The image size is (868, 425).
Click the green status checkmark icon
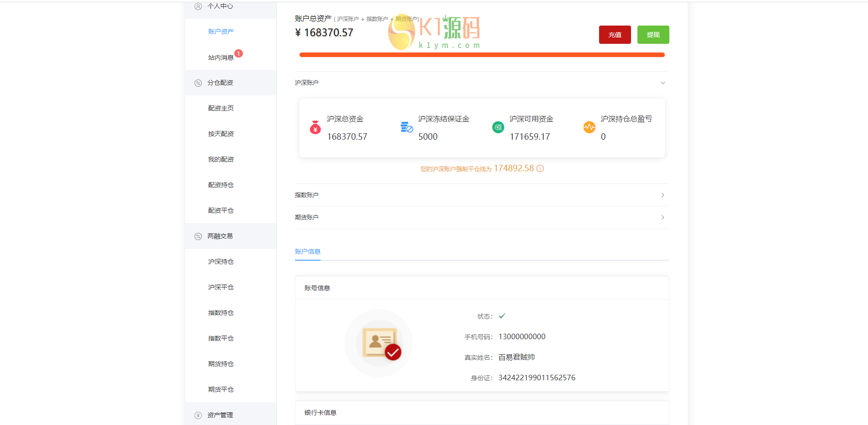[x=502, y=316]
